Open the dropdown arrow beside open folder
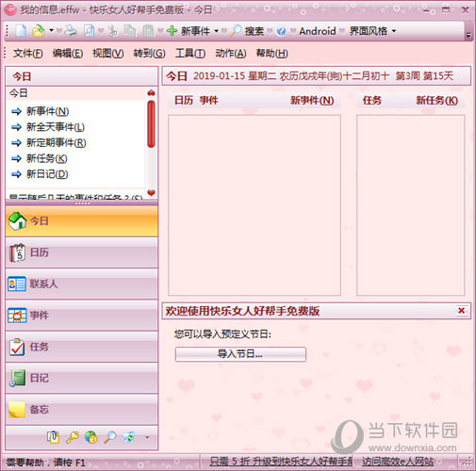The width and height of the screenshot is (476, 471). click(51, 31)
